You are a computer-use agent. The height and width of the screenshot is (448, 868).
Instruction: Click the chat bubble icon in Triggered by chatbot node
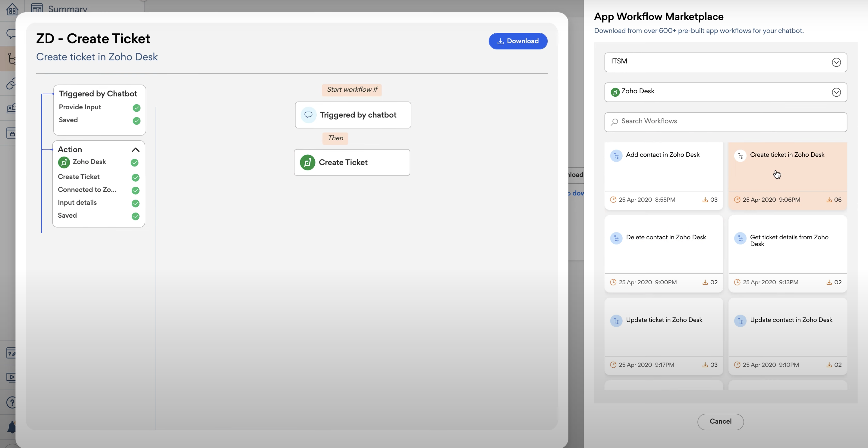pos(308,115)
